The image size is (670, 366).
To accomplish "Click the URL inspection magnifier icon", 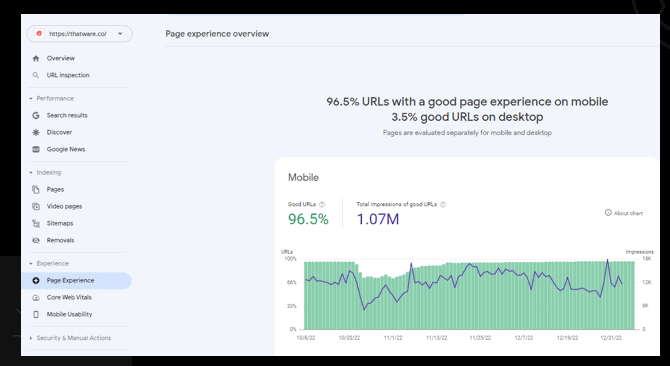I will 36,75.
